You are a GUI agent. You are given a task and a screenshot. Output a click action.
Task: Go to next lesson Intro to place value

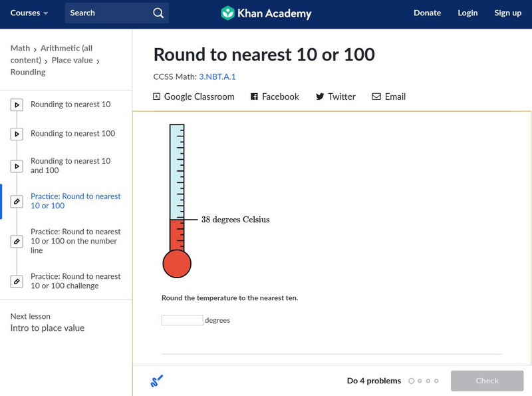tap(47, 328)
